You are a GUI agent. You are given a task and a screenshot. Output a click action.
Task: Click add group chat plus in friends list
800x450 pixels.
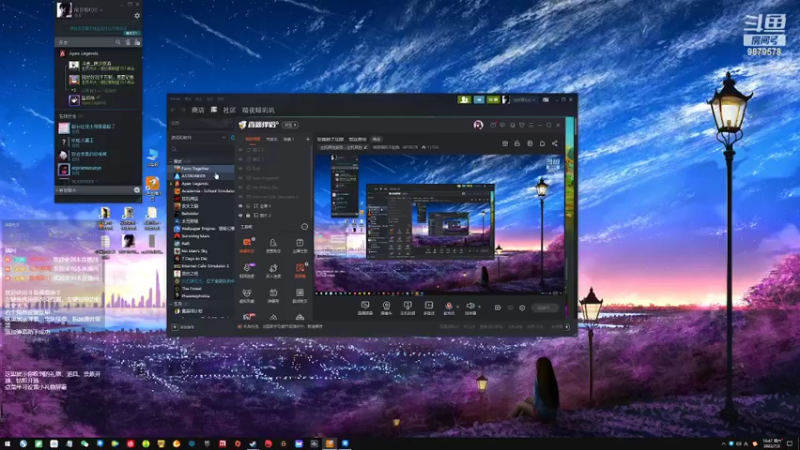[x=137, y=190]
